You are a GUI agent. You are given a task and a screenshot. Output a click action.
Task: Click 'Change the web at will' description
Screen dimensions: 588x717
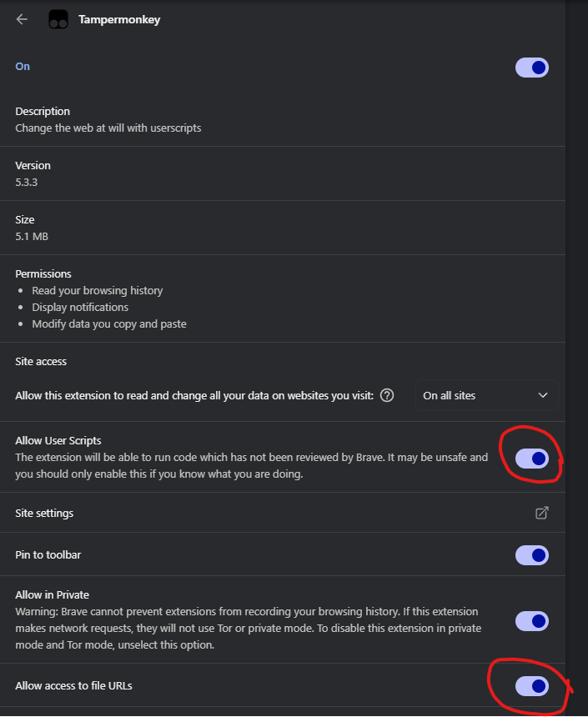[108, 128]
